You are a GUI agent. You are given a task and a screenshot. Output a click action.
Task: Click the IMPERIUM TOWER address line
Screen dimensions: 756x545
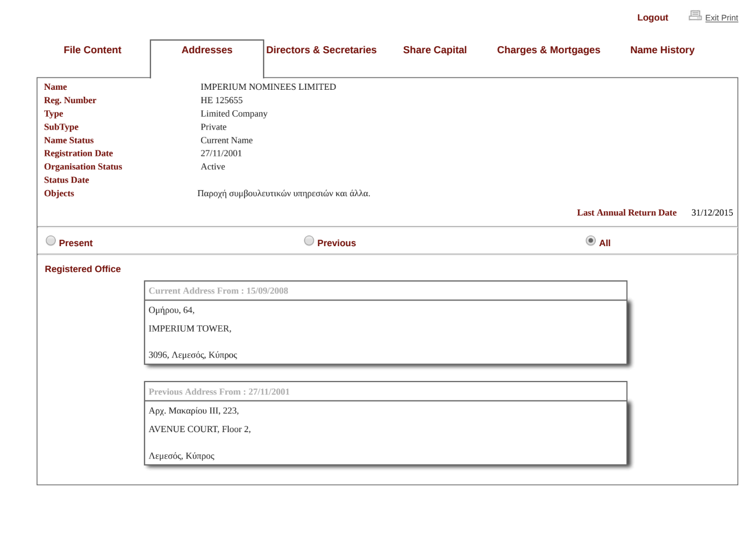coord(190,328)
